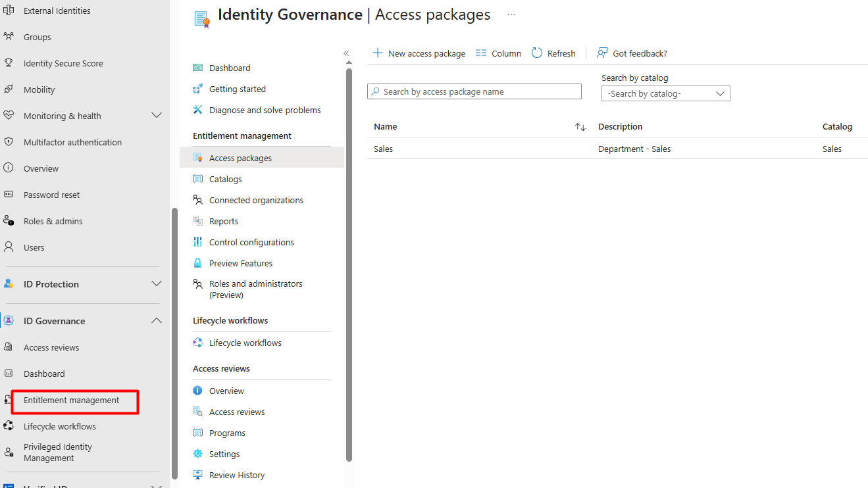The width and height of the screenshot is (868, 488).
Task: Click the Getting started icon
Action: click(197, 89)
